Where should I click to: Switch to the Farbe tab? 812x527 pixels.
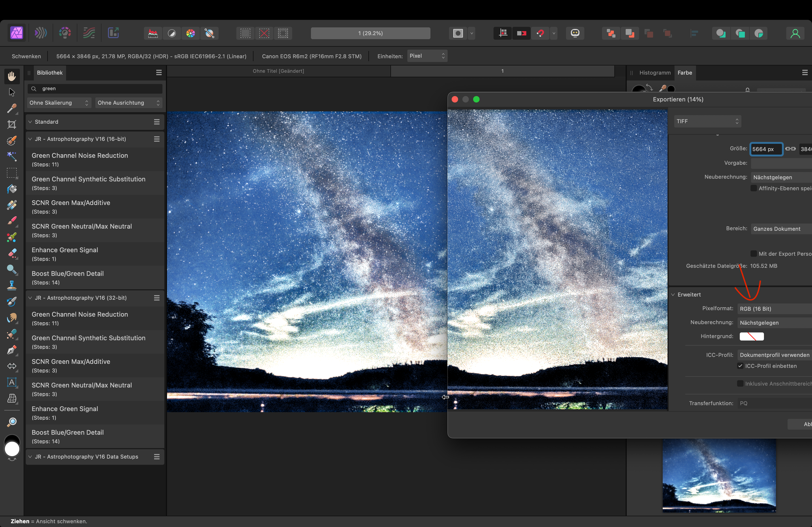(685, 73)
